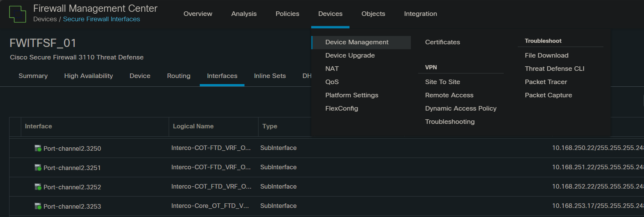644x217 pixels.
Task: Open the Routing tab
Action: pyautogui.click(x=179, y=76)
